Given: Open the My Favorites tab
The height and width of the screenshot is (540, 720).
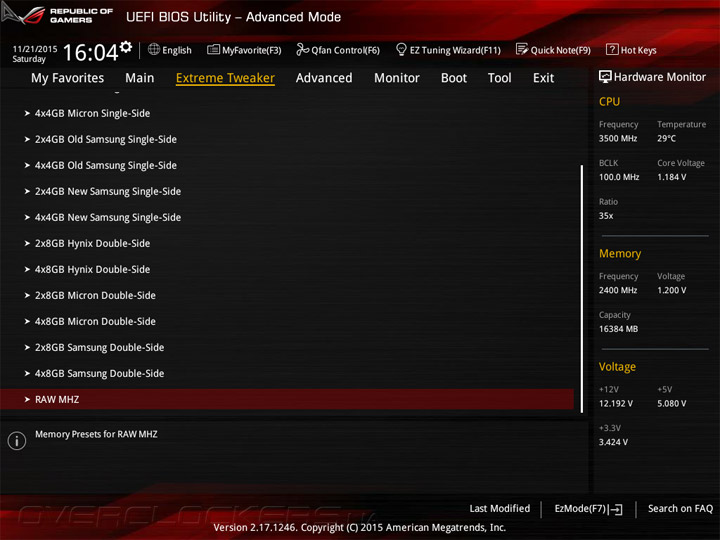Looking at the screenshot, I should point(68,78).
